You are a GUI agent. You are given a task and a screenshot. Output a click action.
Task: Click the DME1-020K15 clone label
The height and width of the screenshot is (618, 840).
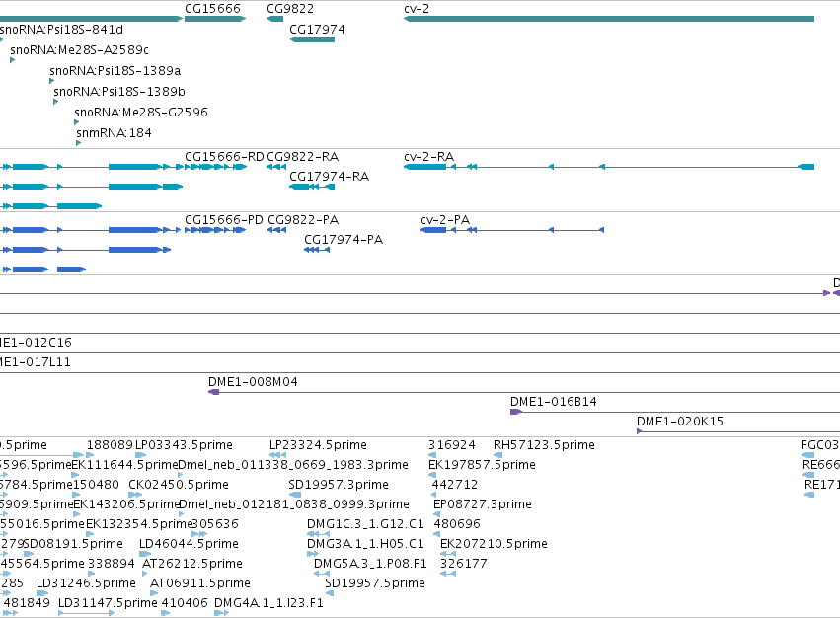(680, 422)
